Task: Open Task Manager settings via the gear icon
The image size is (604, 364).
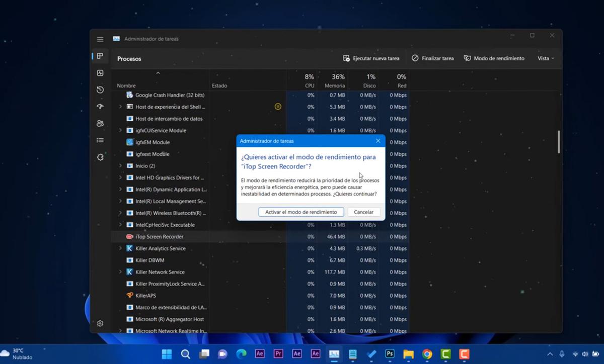Action: point(100,323)
